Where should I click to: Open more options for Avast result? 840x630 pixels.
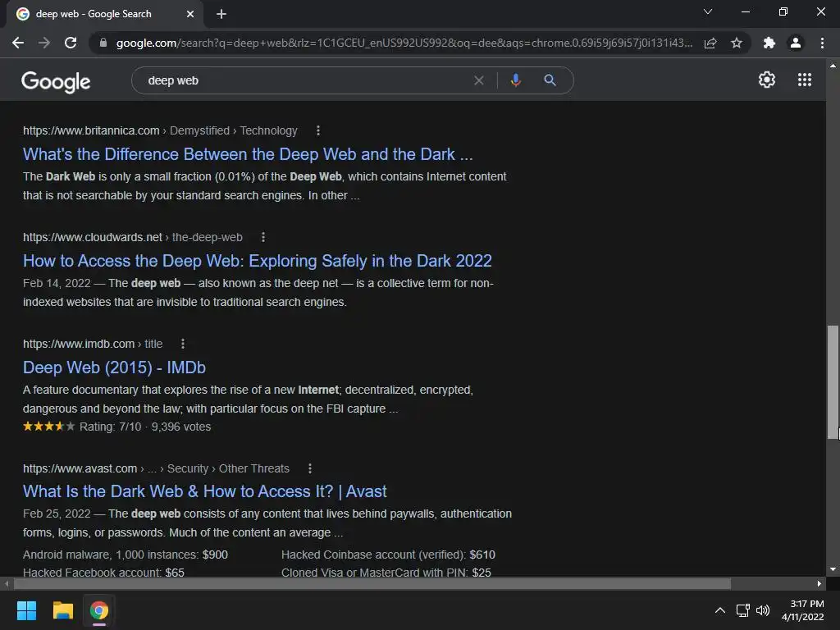point(309,468)
